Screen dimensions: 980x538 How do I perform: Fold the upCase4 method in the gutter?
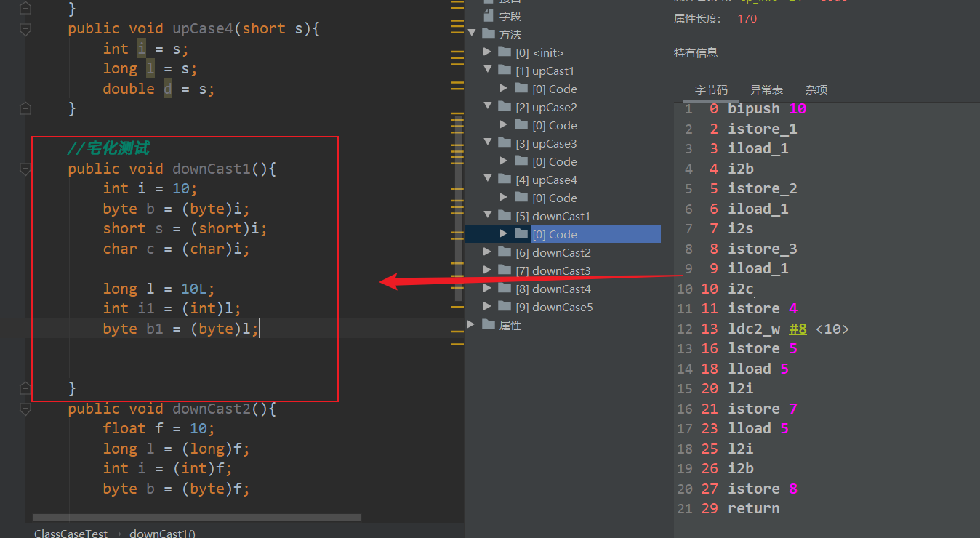(x=25, y=29)
